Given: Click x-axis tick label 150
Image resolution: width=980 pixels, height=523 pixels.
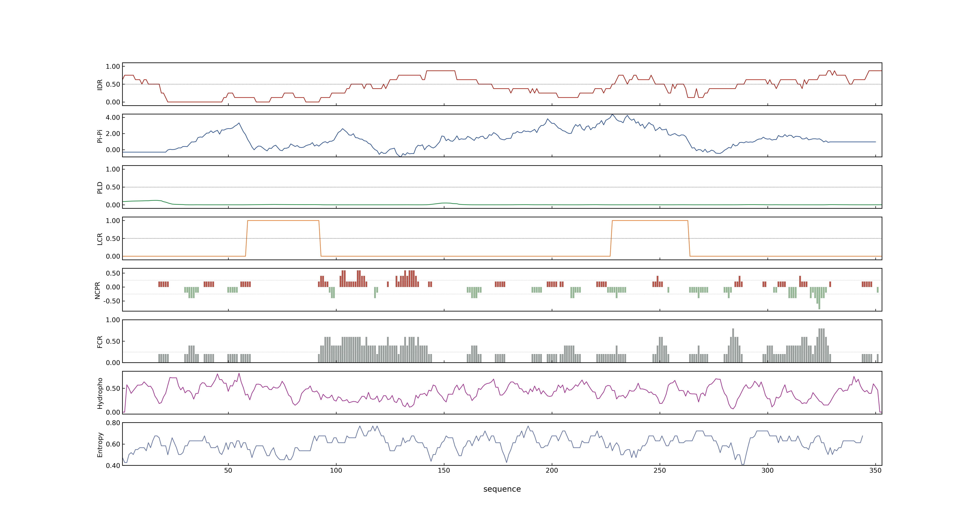Looking at the screenshot, I should coord(444,470).
